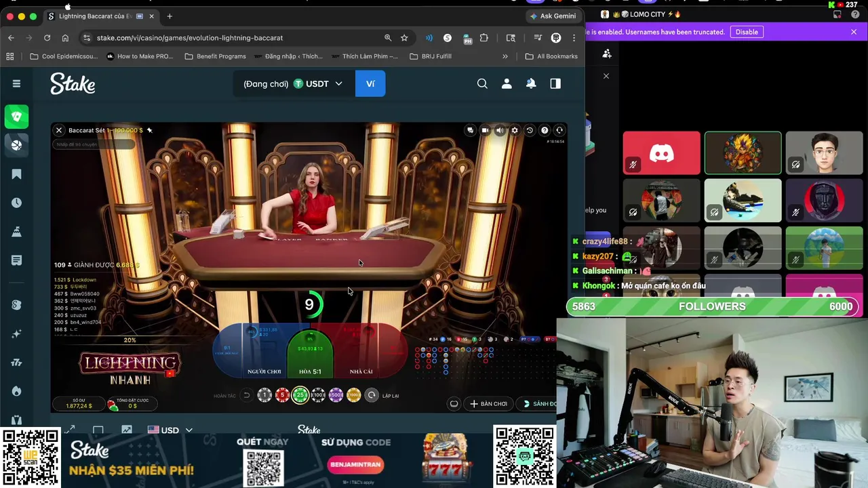Reload the browser page
The width and height of the screenshot is (868, 488).
click(47, 38)
